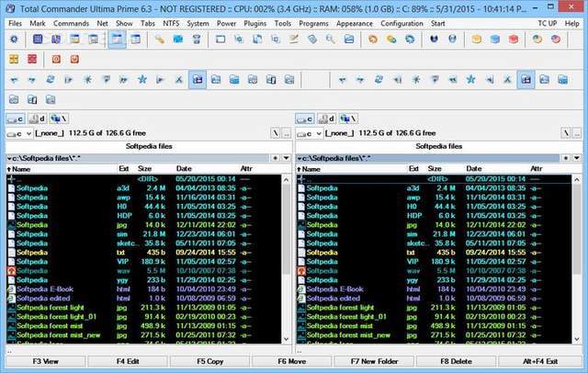Open left panel directory history arrow
The width and height of the screenshot is (588, 373).
tap(286, 158)
